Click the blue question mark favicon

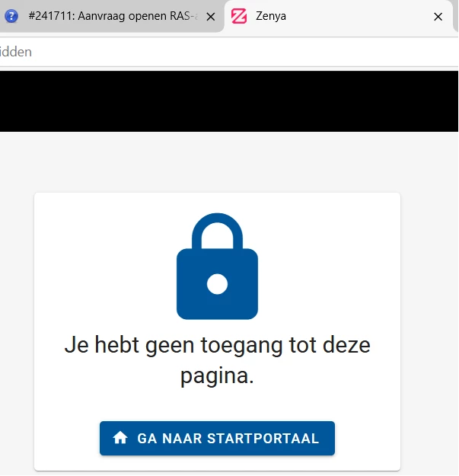point(11,16)
